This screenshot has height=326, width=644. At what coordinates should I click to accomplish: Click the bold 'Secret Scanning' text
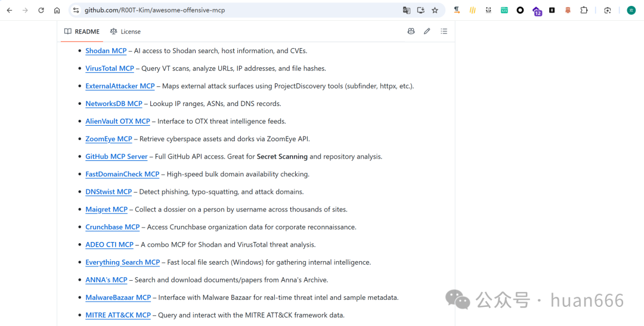point(282,157)
